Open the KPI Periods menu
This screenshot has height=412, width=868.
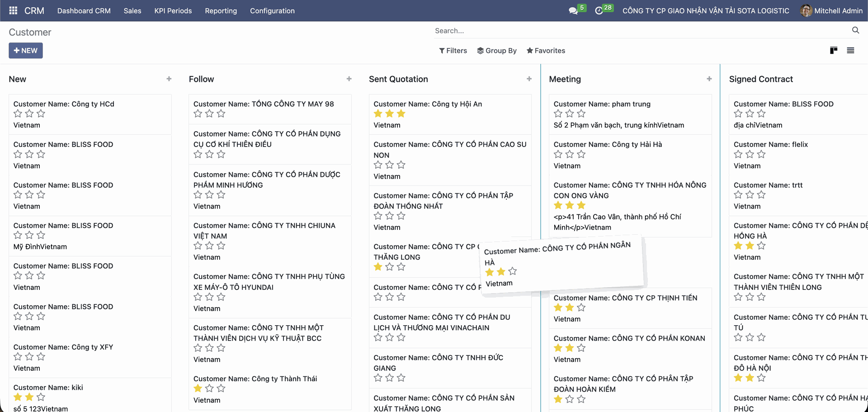tap(173, 11)
